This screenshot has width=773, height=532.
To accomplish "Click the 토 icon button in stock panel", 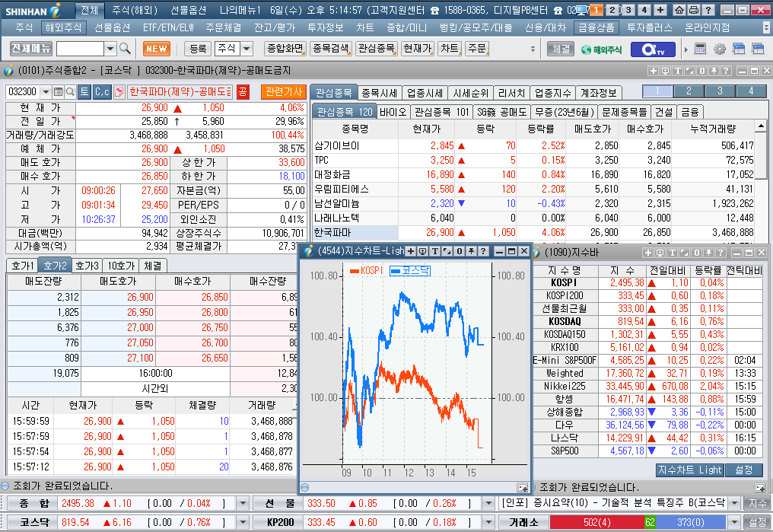I will [x=84, y=91].
